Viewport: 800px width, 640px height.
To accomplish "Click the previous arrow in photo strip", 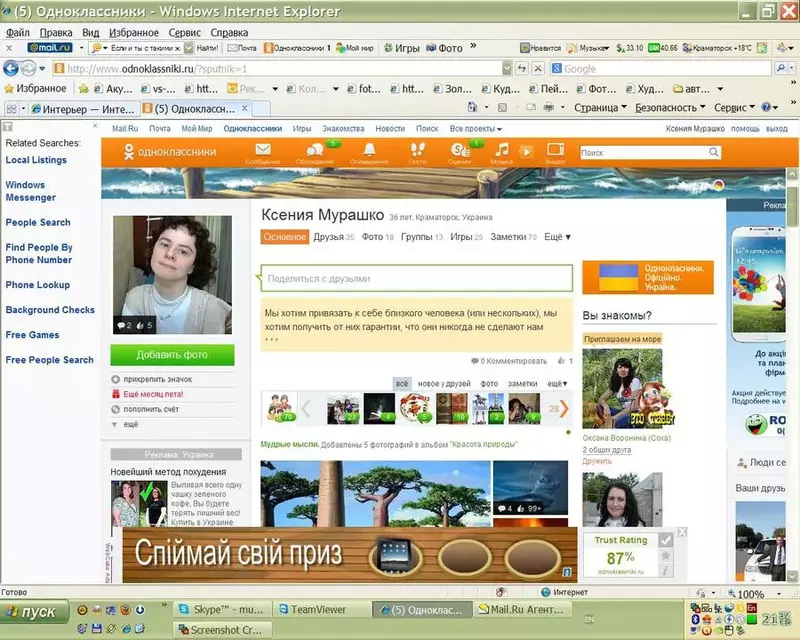I will [306, 408].
